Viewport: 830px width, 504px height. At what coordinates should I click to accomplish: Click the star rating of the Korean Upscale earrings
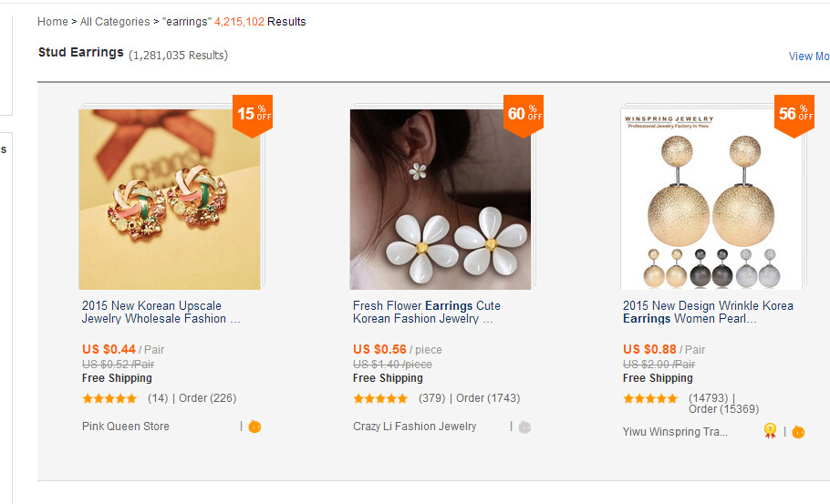[109, 398]
